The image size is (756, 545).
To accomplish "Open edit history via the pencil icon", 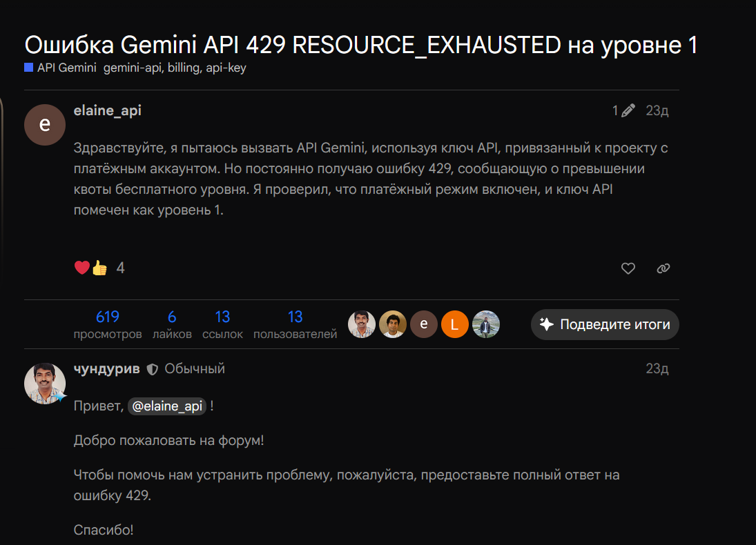I will point(628,111).
